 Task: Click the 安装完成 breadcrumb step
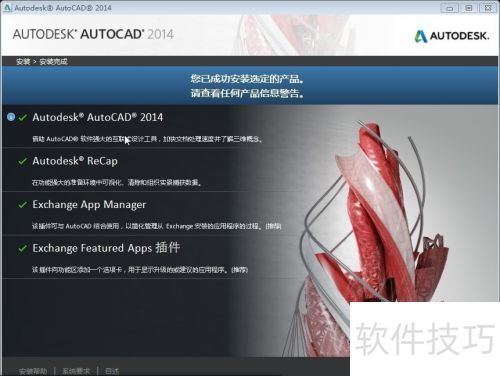tap(53, 61)
